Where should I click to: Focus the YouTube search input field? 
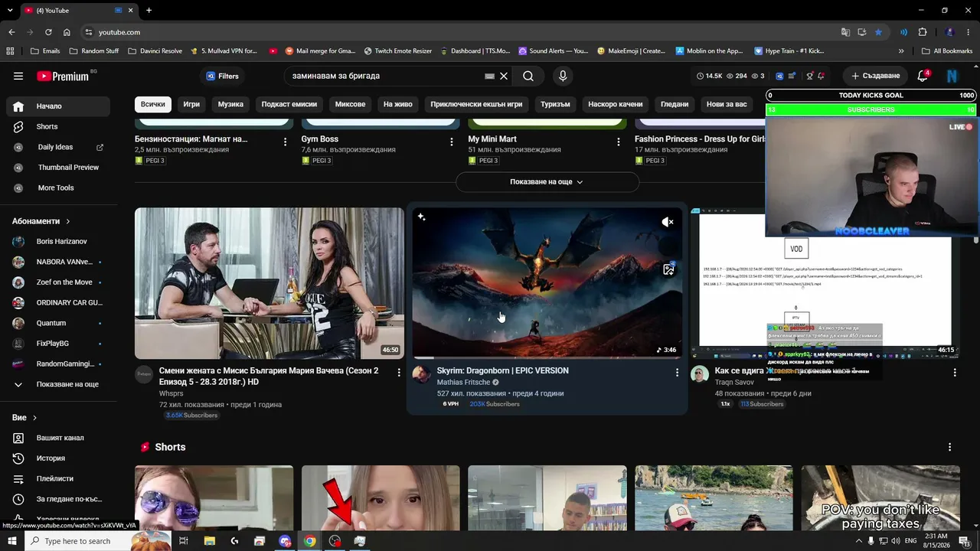[x=386, y=76]
